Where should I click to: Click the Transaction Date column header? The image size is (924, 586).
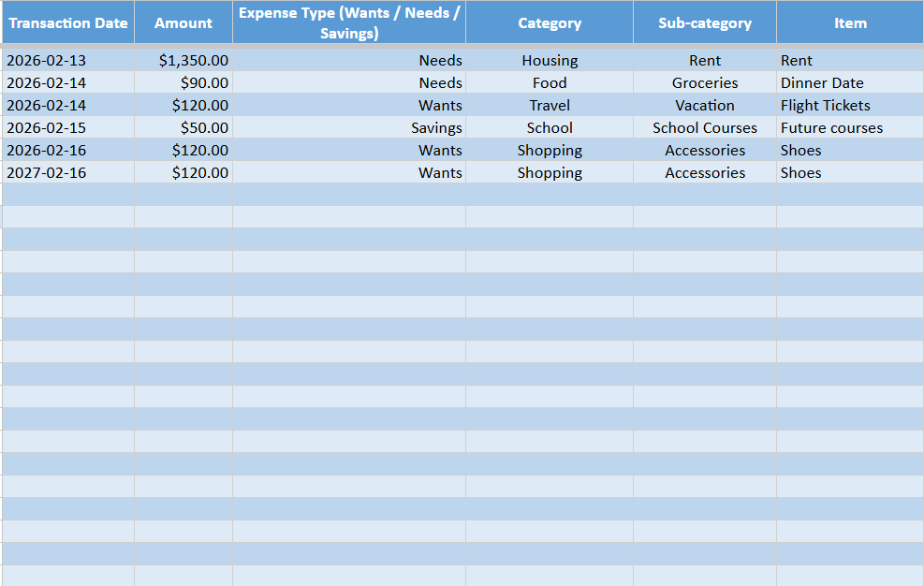tap(67, 22)
